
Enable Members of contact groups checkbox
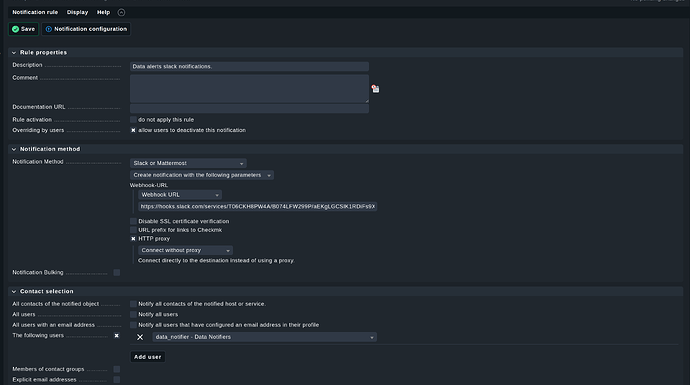117,369
